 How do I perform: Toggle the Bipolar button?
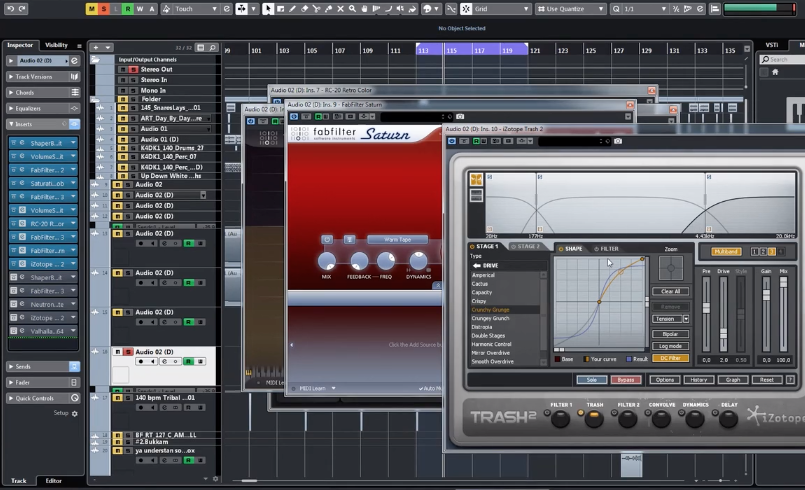pos(670,334)
